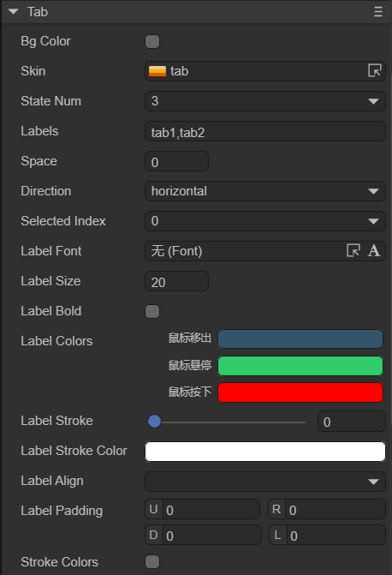Open the State Num dropdown
The image size is (392, 575).
coord(265,101)
